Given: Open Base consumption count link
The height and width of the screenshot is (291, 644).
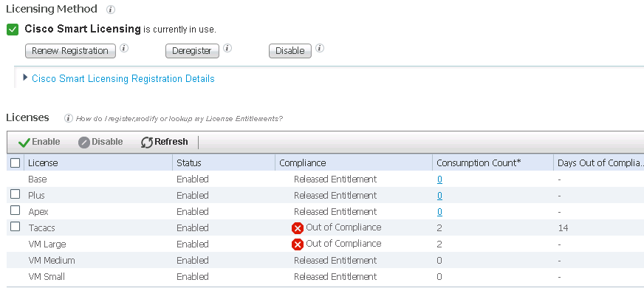Looking at the screenshot, I should click(x=439, y=179).
